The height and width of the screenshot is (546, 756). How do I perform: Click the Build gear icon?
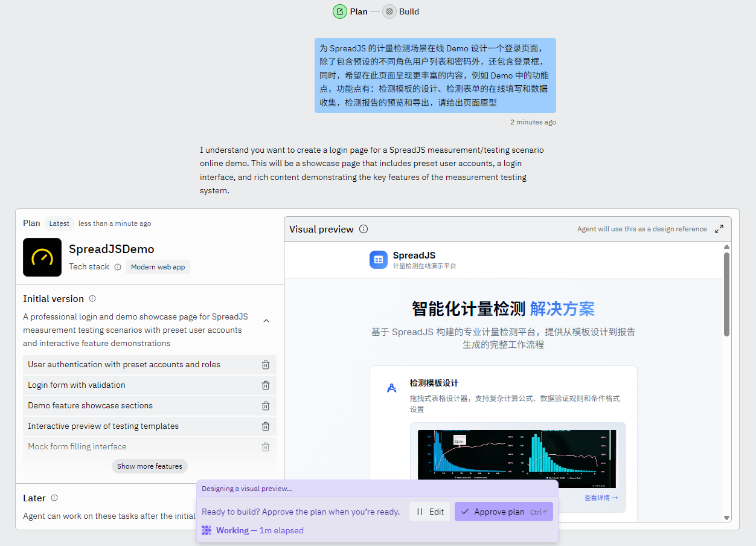coord(389,11)
